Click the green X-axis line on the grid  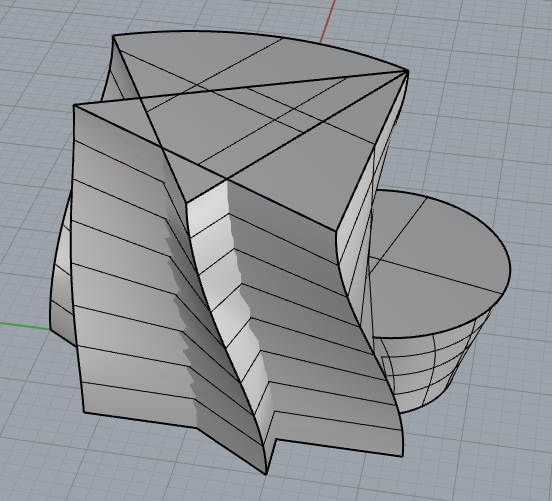[25, 326]
